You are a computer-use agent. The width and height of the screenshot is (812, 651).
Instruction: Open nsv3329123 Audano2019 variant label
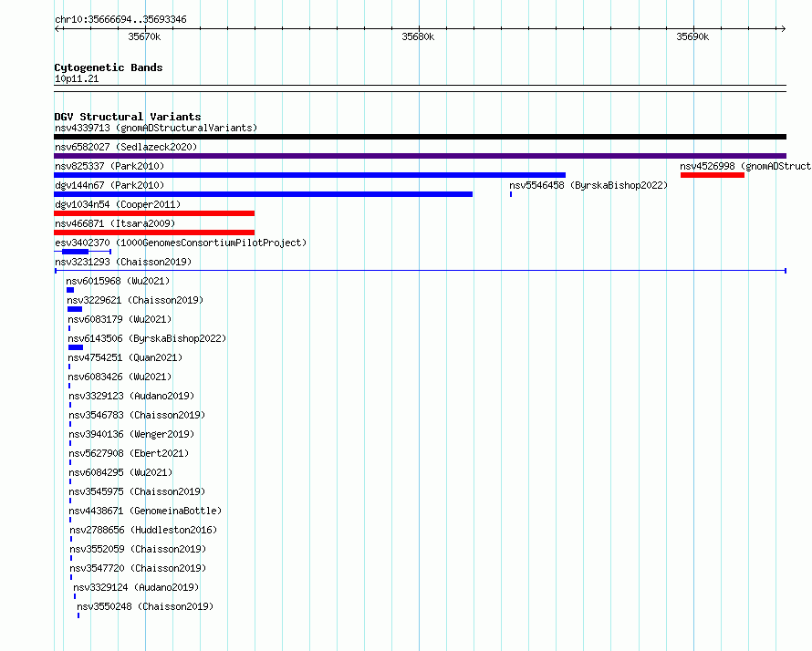click(131, 396)
